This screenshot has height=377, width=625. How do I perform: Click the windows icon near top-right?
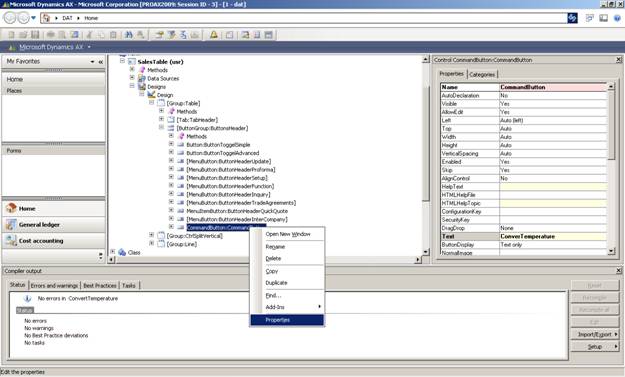pyautogui.click(x=590, y=18)
